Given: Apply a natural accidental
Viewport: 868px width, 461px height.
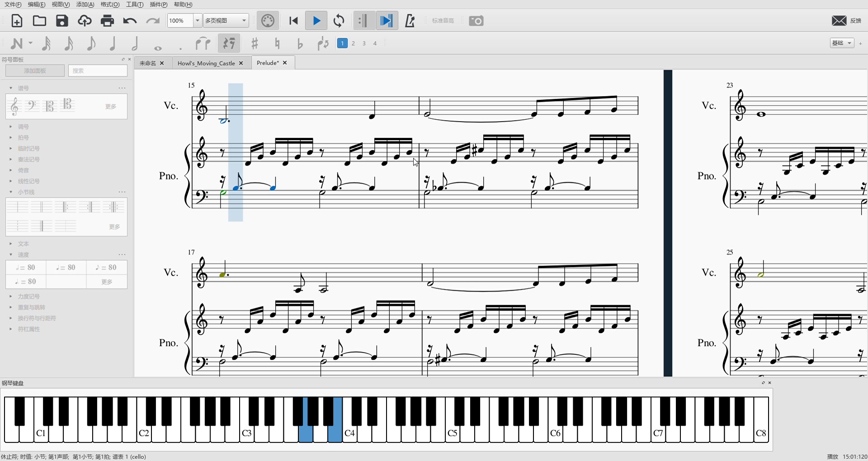Looking at the screenshot, I should tap(277, 43).
